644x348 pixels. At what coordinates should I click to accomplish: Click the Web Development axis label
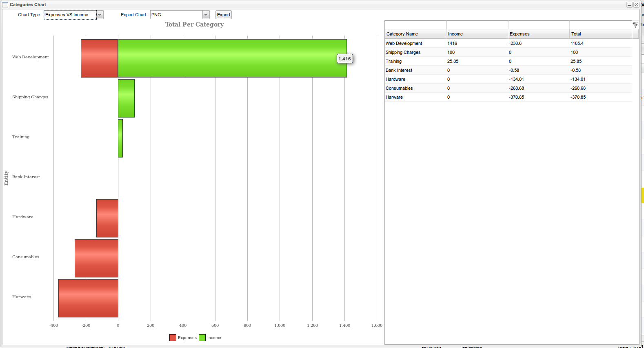(x=31, y=57)
